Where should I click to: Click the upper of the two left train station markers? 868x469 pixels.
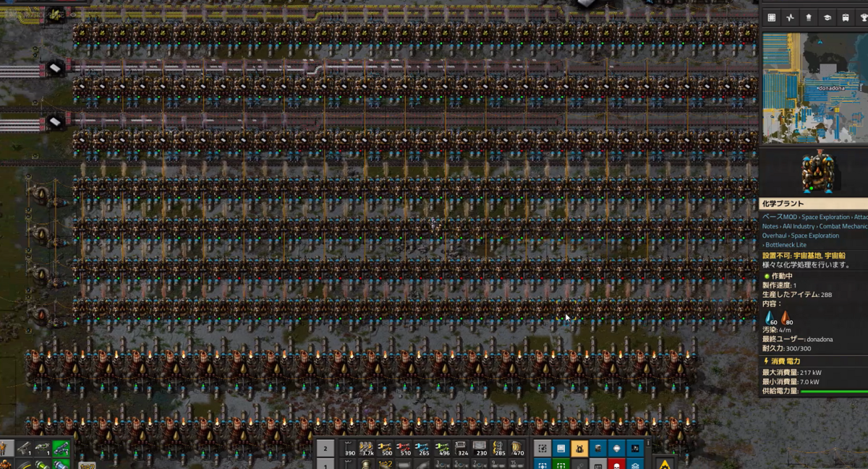56,69
